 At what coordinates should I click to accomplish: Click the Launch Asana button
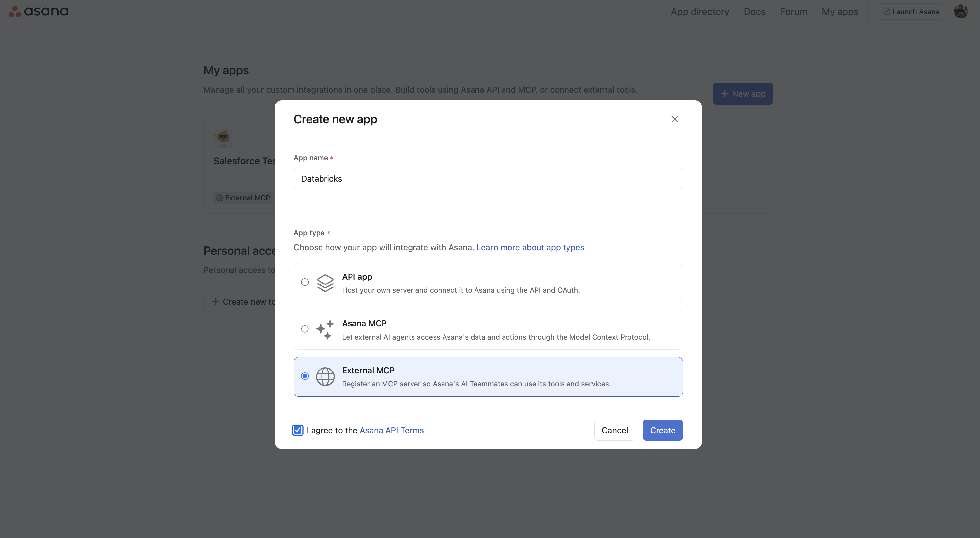[911, 12]
